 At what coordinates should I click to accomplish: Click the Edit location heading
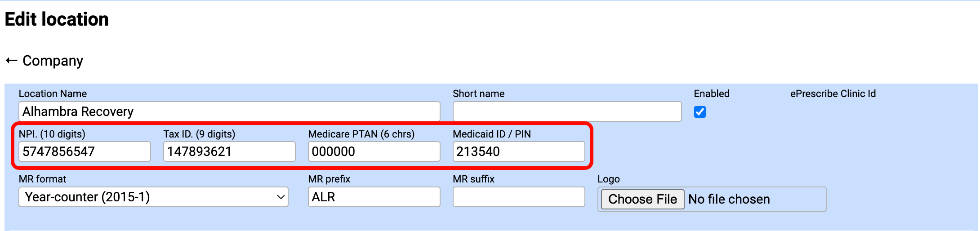(57, 19)
